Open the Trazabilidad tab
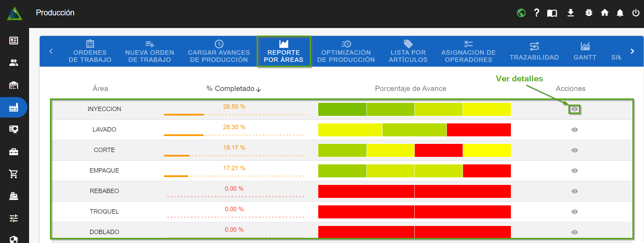This screenshot has width=644, height=243. tap(534, 51)
